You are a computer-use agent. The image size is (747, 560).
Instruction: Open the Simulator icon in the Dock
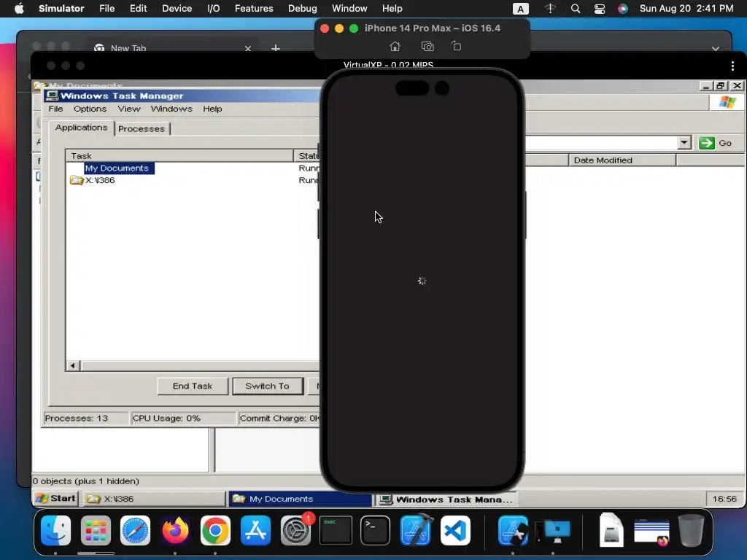pos(513,530)
